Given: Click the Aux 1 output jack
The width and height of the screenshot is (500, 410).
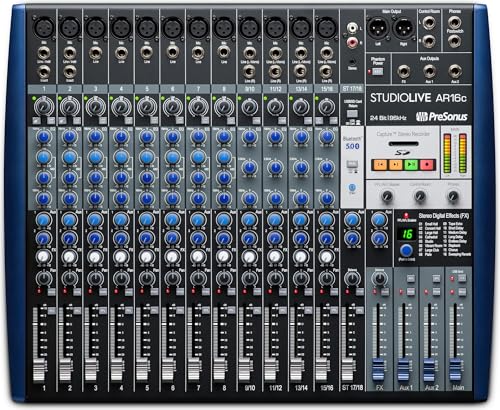Looking at the screenshot, I should [429, 71].
